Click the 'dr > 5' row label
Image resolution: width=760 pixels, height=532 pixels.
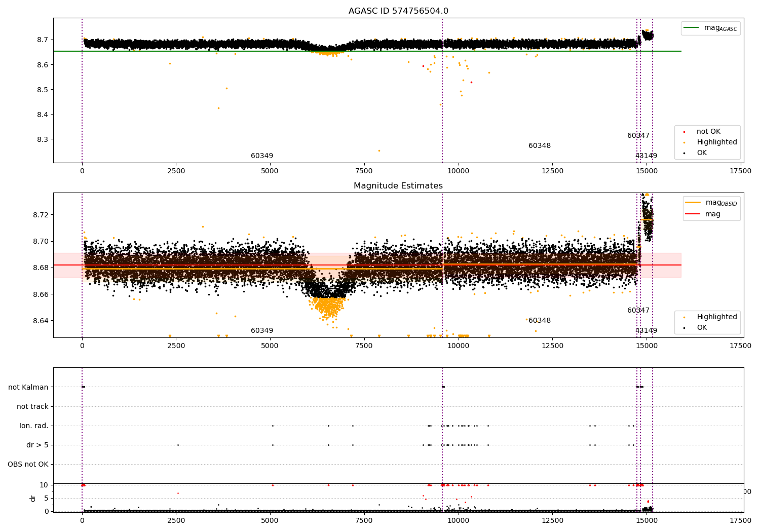[37, 445]
